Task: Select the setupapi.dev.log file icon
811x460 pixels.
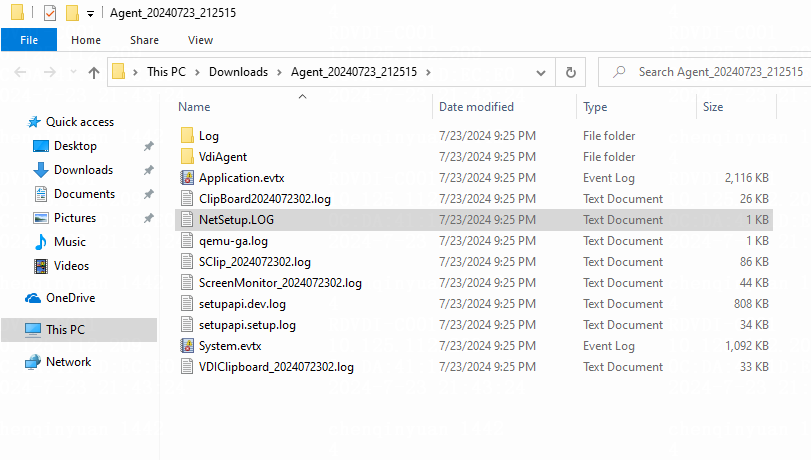Action: click(x=187, y=304)
